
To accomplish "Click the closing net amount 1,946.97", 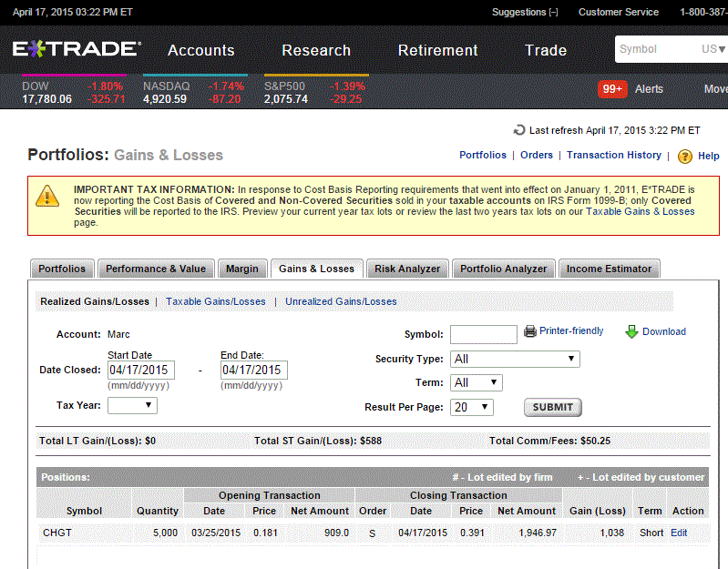I will pos(538,533).
